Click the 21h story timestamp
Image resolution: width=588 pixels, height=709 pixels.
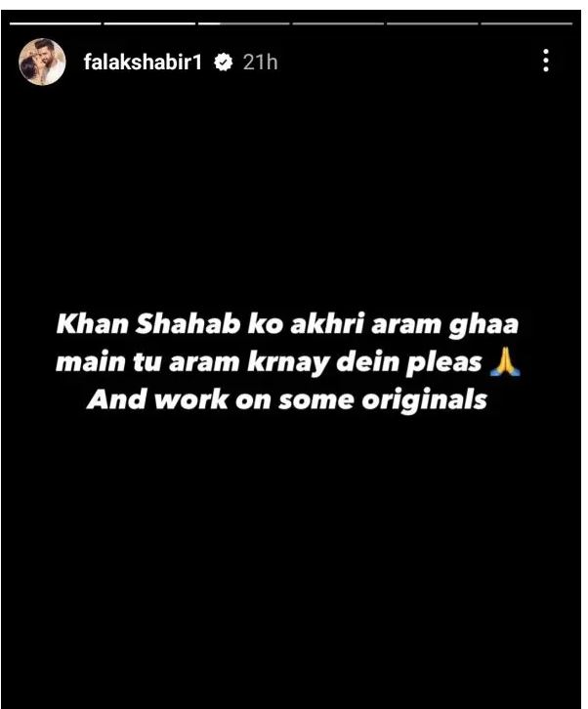pos(260,62)
